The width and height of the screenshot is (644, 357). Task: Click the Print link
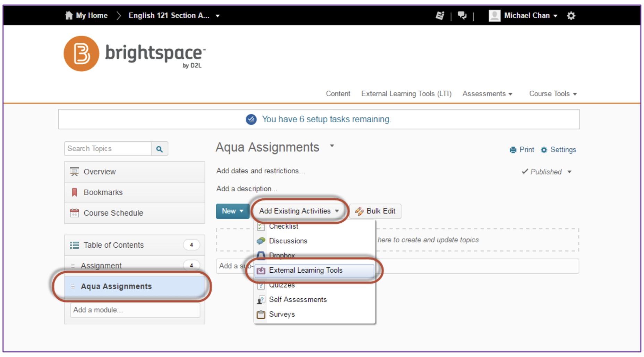[527, 150]
